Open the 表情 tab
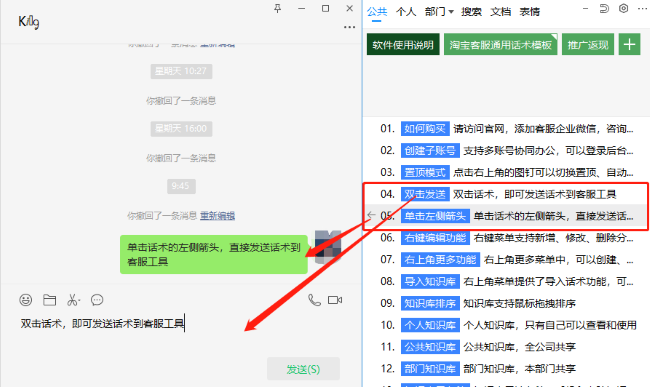 click(529, 12)
